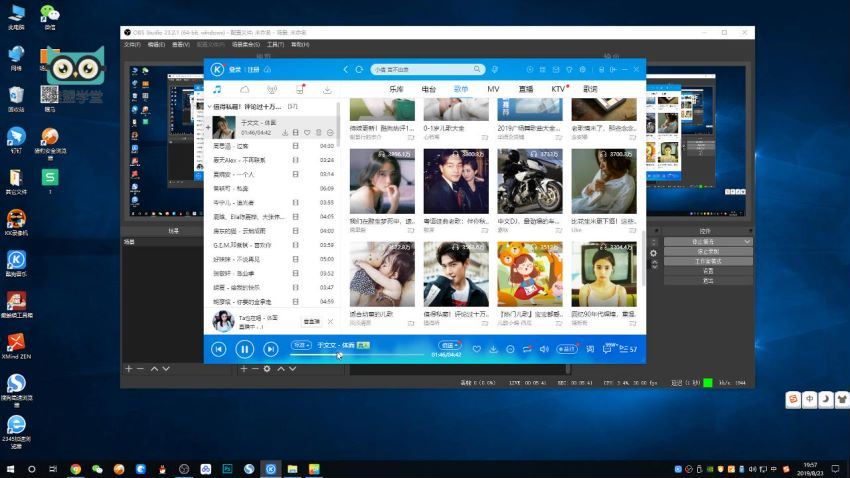Open the cloud music sidebar tab
This screenshot has width=850, height=478.
[244, 89]
